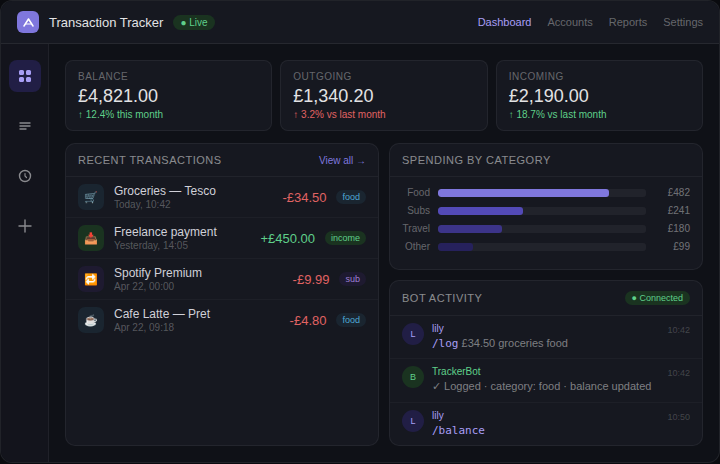Open the Accounts tab

pyautogui.click(x=570, y=22)
